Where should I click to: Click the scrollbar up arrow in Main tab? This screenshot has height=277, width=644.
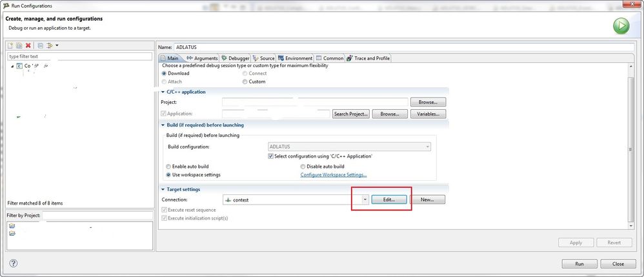[631, 66]
